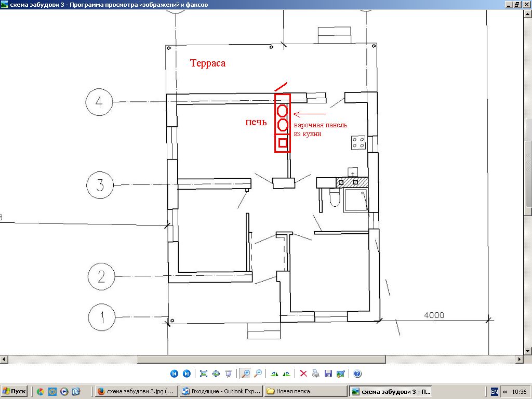This screenshot has height=399, width=532.
Task: Select the 'схема забудови 3' viewer taskbar button
Action: point(391,391)
